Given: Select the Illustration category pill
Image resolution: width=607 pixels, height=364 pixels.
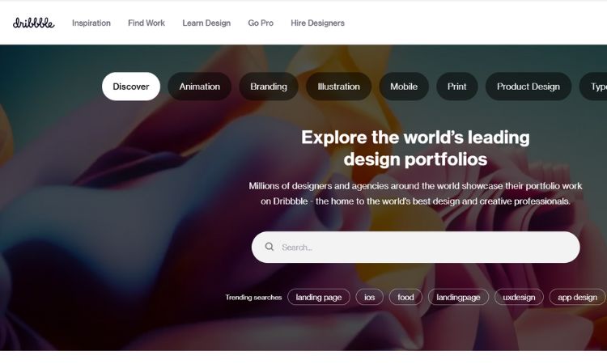Looking at the screenshot, I should point(339,87).
